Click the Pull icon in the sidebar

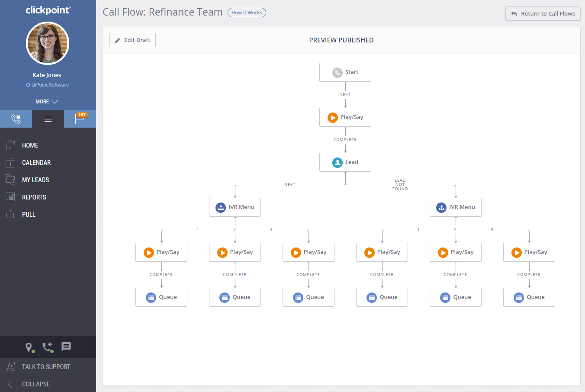coord(10,214)
